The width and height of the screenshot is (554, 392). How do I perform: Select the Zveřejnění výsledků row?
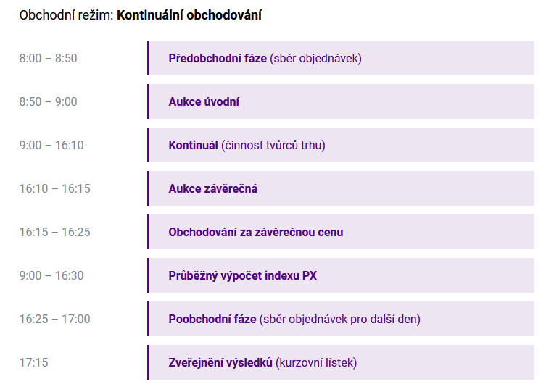point(341,362)
